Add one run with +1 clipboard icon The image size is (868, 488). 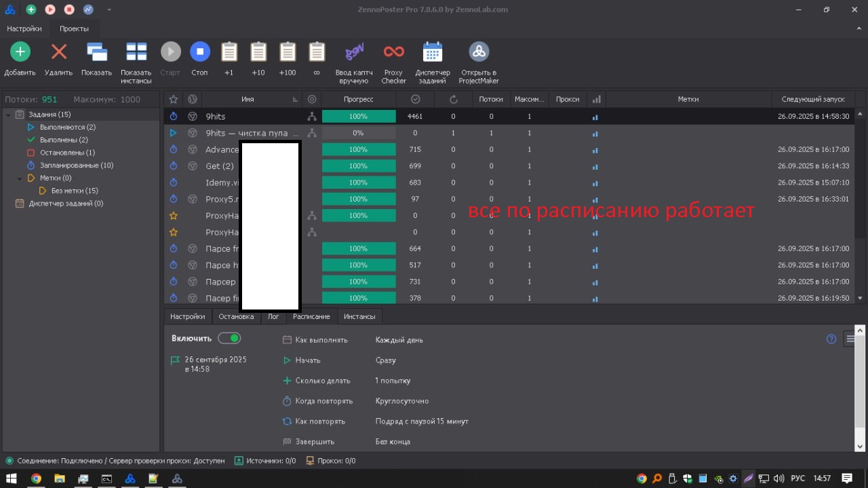point(229,52)
